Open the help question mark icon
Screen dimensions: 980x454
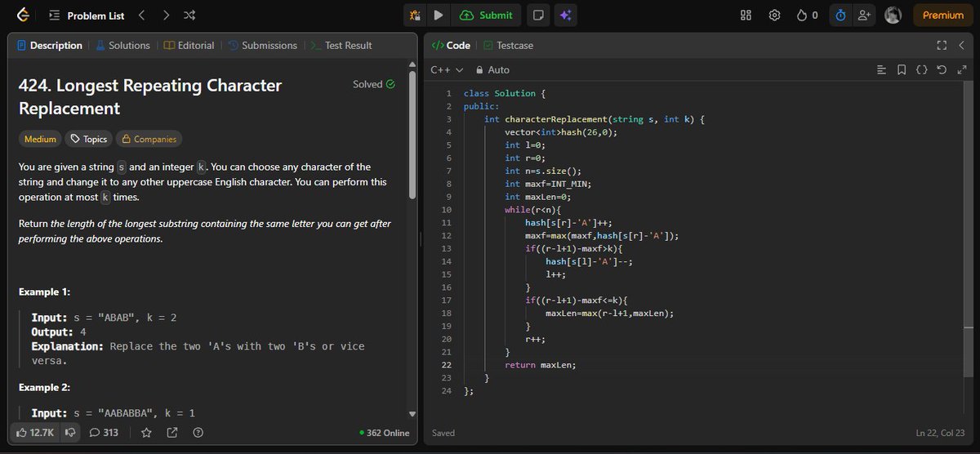198,433
